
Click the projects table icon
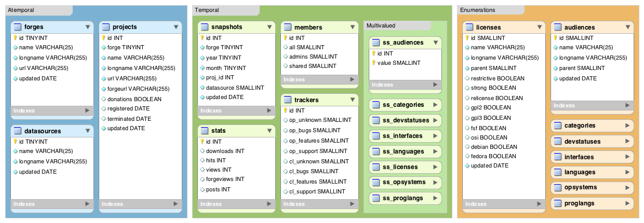point(105,27)
